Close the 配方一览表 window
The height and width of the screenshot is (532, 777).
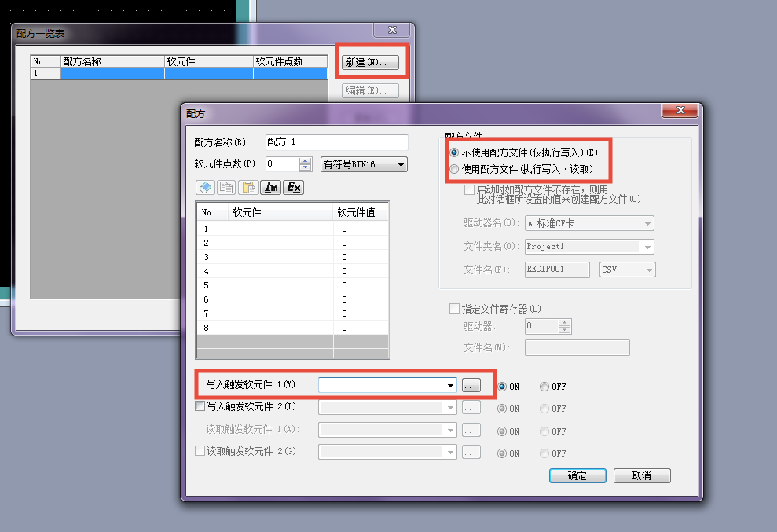[x=390, y=31]
